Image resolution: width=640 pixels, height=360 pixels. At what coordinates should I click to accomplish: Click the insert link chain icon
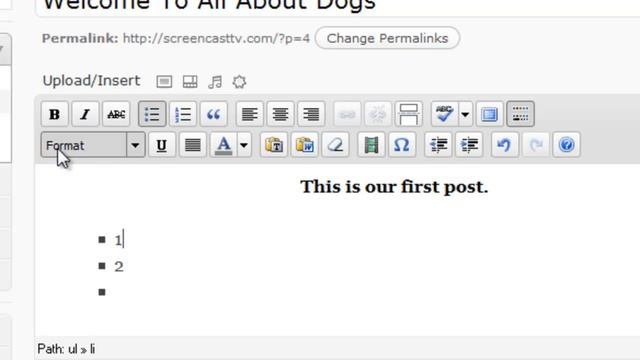point(347,114)
